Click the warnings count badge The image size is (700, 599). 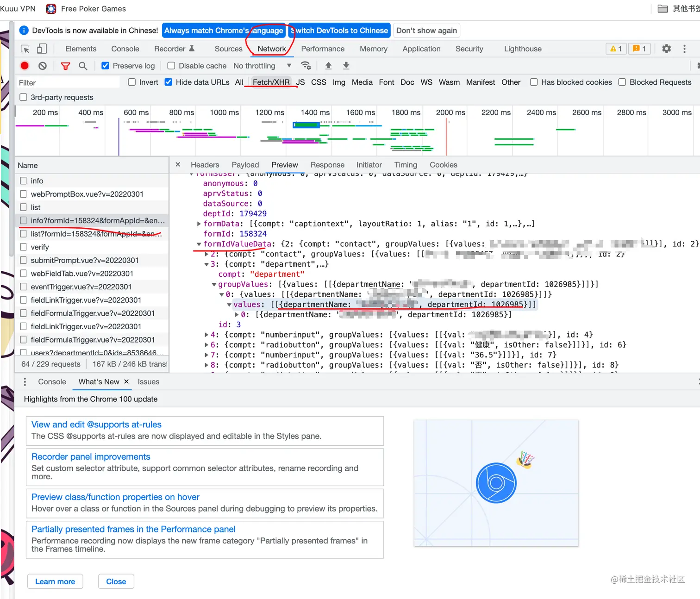coord(616,49)
